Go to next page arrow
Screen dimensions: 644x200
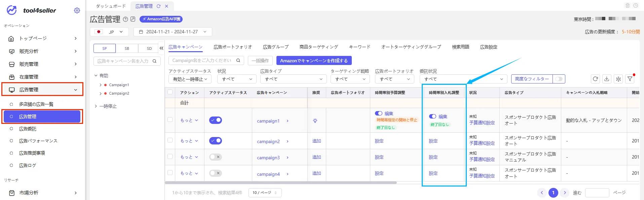[x=565, y=193]
